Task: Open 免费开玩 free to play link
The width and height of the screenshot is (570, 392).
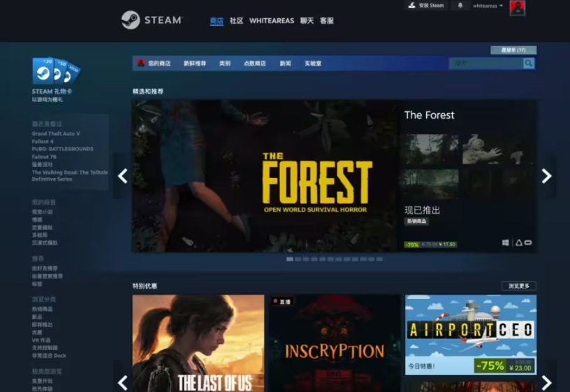Action: point(42,381)
